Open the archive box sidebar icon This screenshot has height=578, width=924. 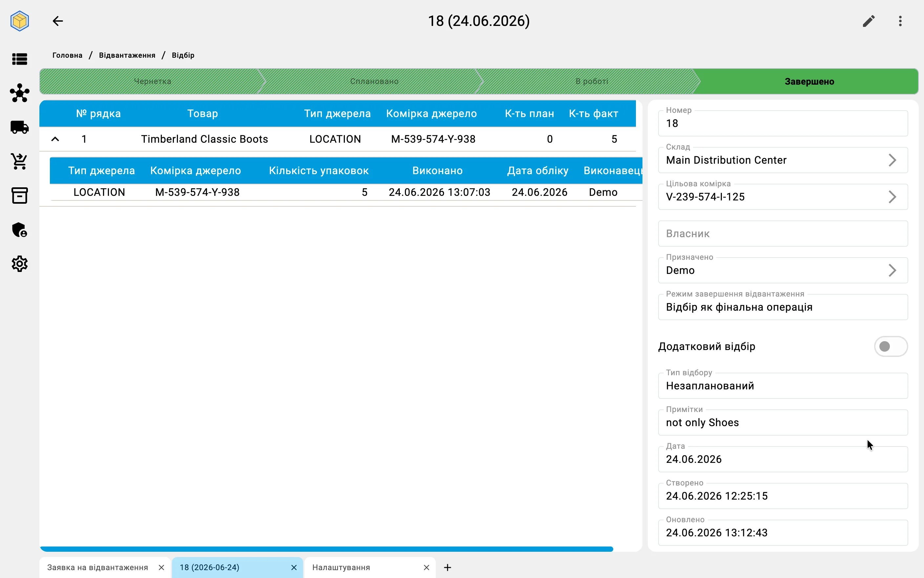click(x=19, y=195)
